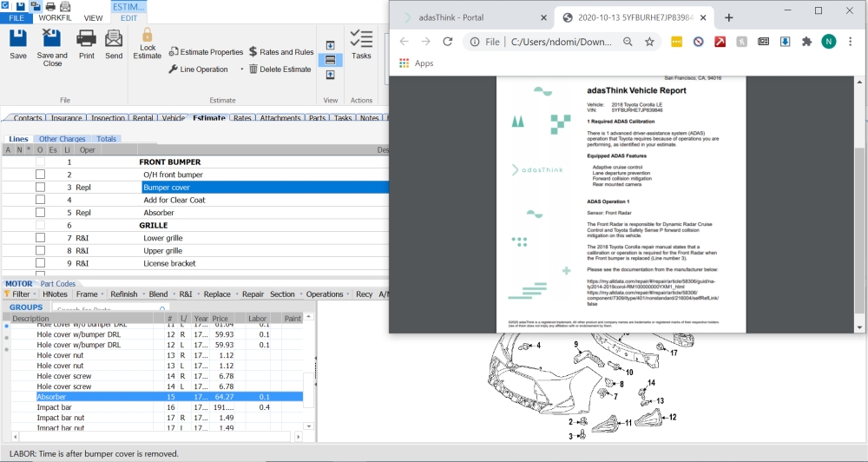
Task: Open the Section dropdown
Action: [286, 294]
